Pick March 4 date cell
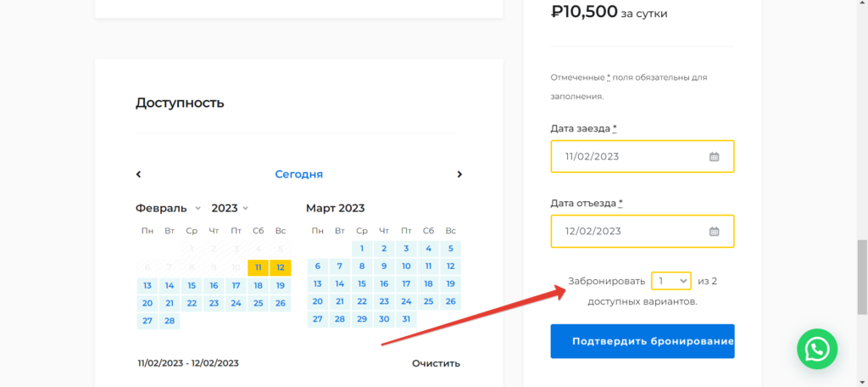Image resolution: width=868 pixels, height=387 pixels. coord(428,249)
